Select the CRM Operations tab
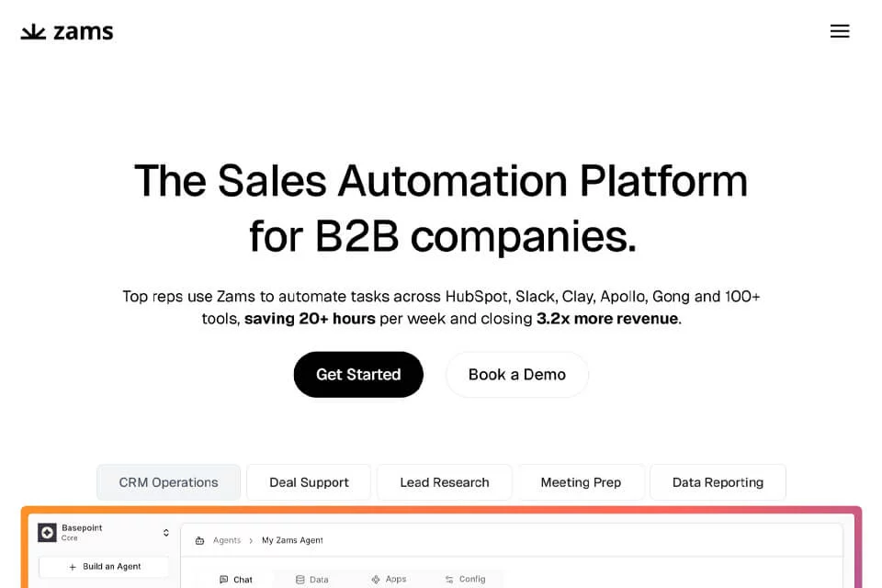 (169, 482)
